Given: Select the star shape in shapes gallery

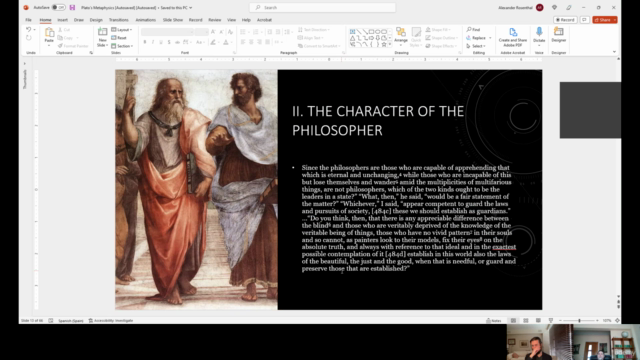Looking at the screenshot, I should pos(384,44).
